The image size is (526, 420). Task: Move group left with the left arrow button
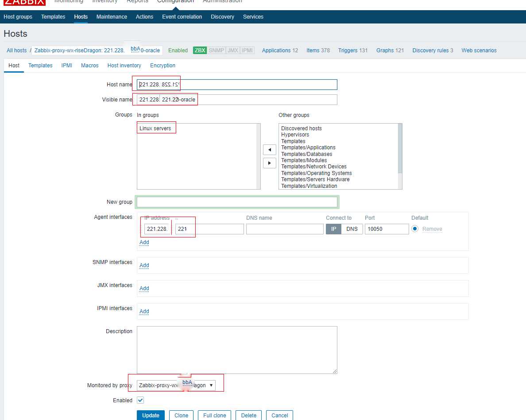click(x=269, y=150)
